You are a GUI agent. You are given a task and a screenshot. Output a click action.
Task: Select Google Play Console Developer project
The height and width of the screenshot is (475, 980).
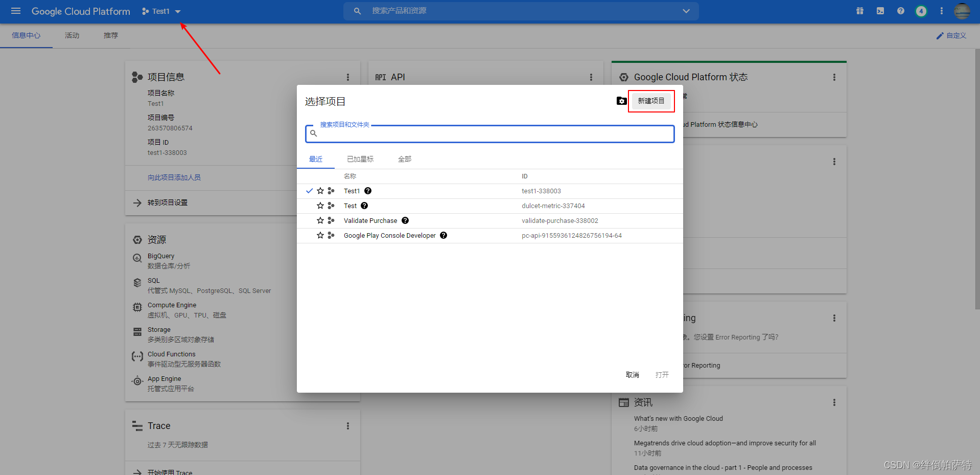[x=390, y=235]
